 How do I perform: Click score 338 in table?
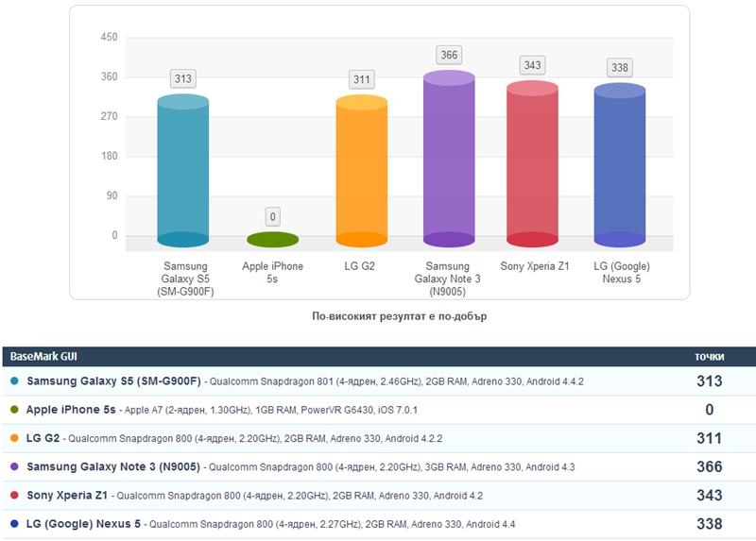710,524
